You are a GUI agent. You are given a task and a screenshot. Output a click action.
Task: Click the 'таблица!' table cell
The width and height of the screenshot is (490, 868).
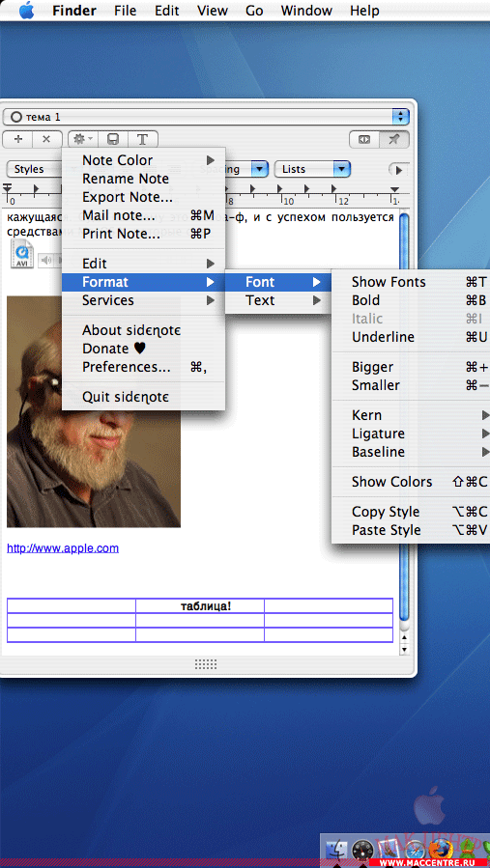click(x=200, y=605)
